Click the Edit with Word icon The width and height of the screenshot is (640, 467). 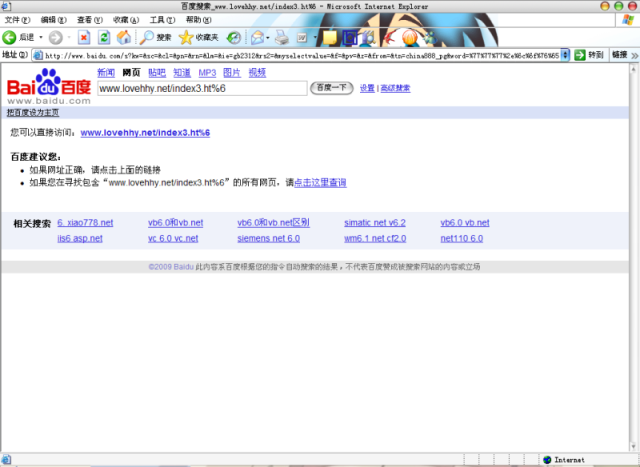tap(302, 38)
